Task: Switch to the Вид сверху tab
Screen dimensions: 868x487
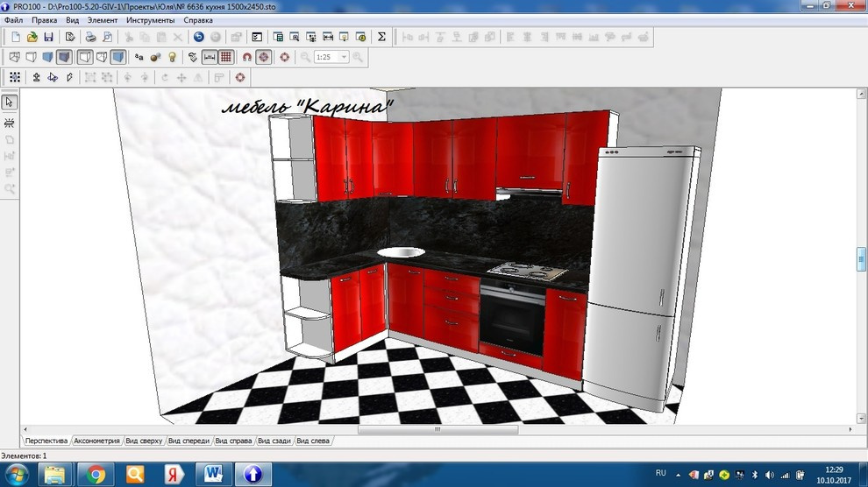Action: click(144, 441)
